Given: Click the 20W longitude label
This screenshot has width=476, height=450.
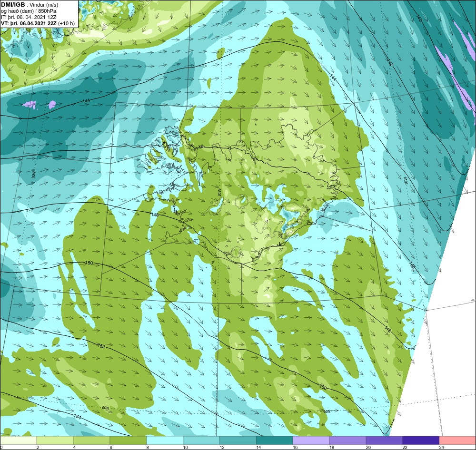Looking at the screenshot, I should pyautogui.click(x=219, y=193).
